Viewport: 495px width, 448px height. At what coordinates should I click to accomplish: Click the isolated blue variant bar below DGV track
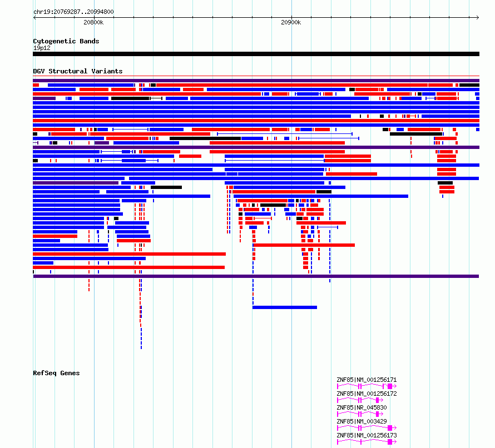tap(285, 307)
